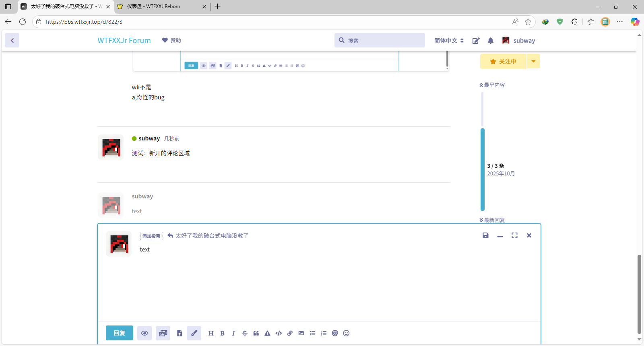Click the 赞助 sponsor menu link
The height and width of the screenshot is (346, 644).
(171, 40)
